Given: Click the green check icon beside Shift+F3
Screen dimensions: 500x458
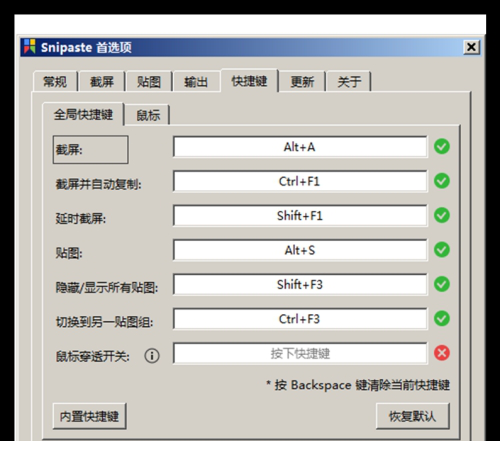Looking at the screenshot, I should 442,284.
